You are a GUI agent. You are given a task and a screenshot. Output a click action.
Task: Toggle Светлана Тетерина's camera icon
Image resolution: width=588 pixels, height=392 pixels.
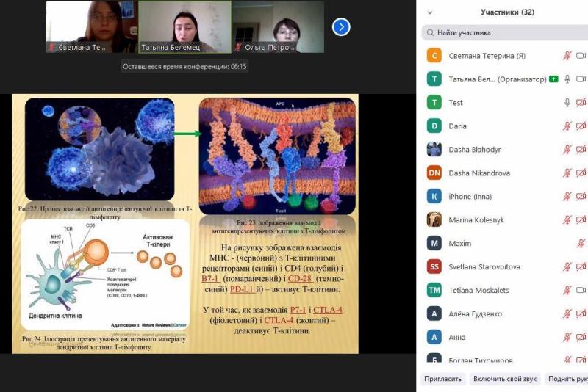[581, 56]
